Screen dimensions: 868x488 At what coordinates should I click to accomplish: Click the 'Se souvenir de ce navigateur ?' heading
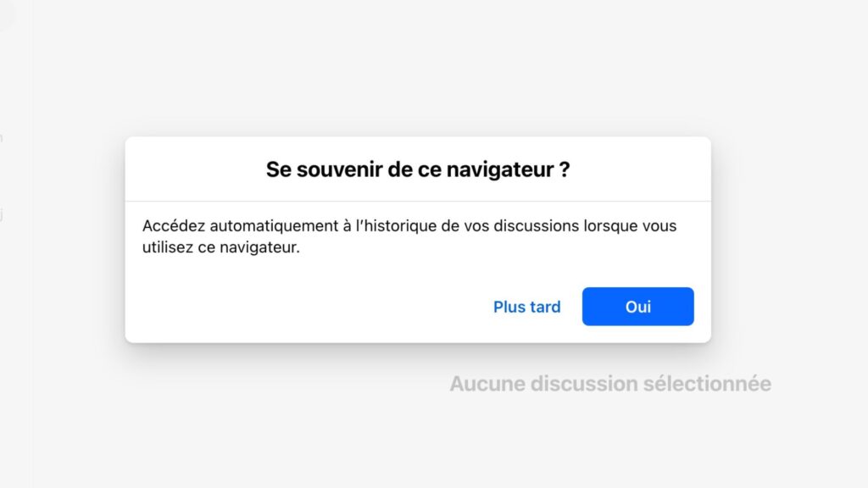coord(418,169)
